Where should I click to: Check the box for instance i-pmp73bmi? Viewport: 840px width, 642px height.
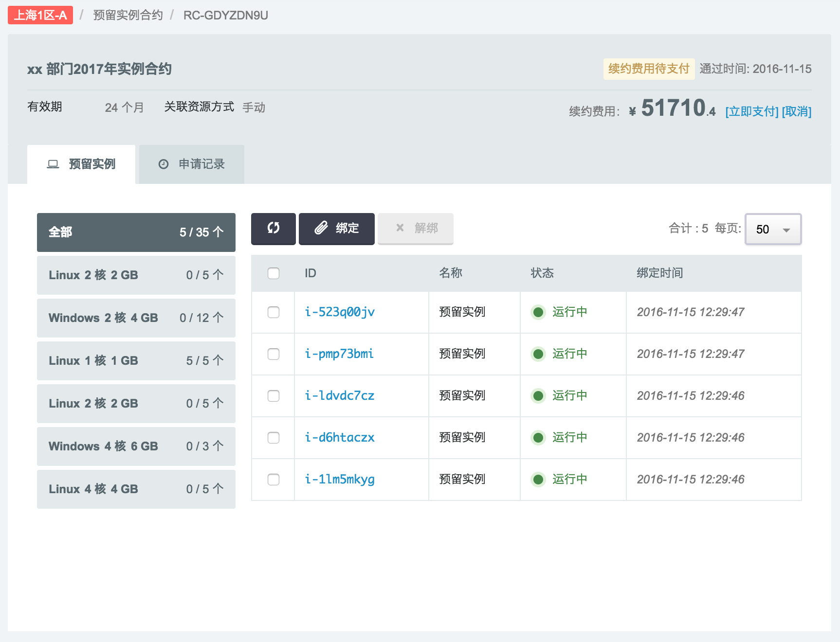click(x=274, y=354)
